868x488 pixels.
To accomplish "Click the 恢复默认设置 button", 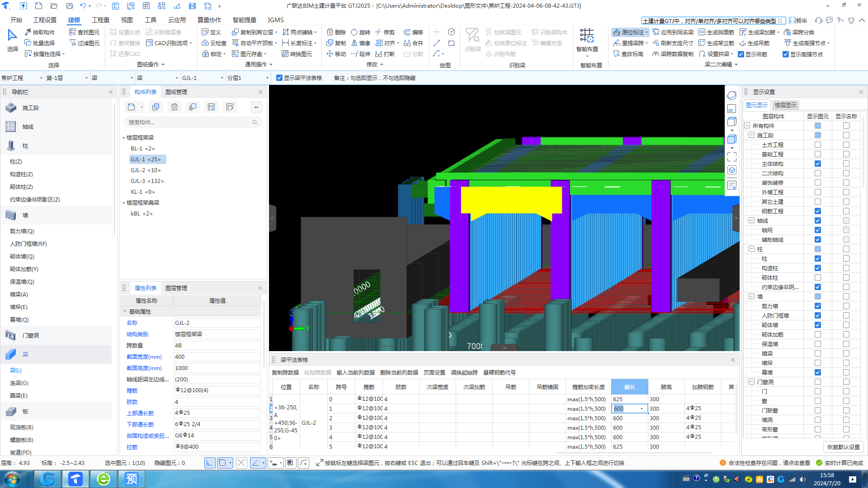I will click(x=844, y=447).
